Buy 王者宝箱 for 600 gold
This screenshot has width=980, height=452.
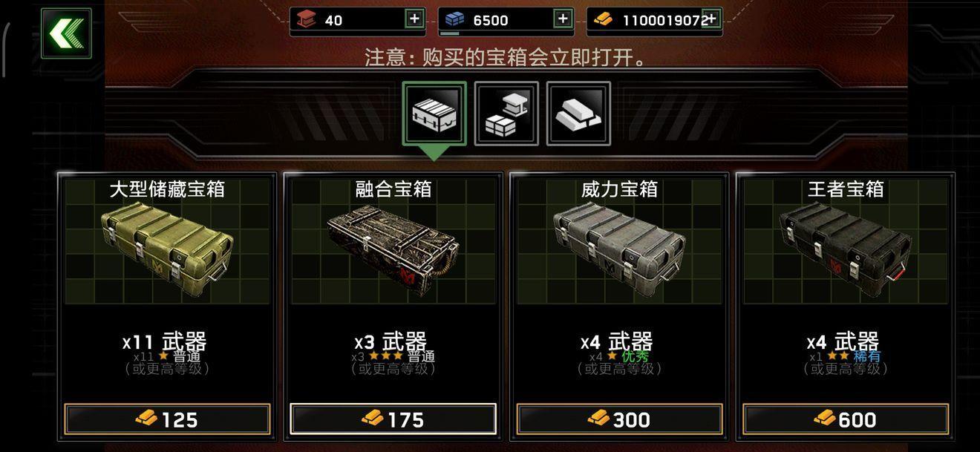pyautogui.click(x=846, y=419)
